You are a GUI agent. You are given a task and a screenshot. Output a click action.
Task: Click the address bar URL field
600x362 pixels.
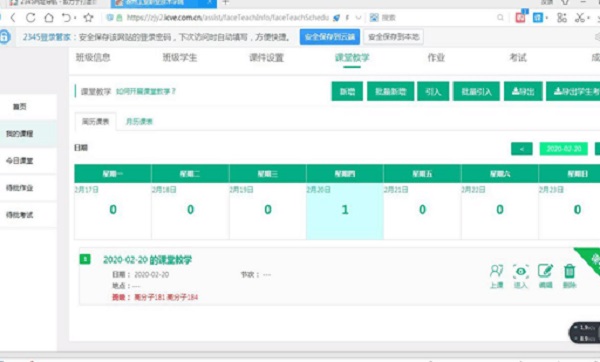click(x=227, y=18)
